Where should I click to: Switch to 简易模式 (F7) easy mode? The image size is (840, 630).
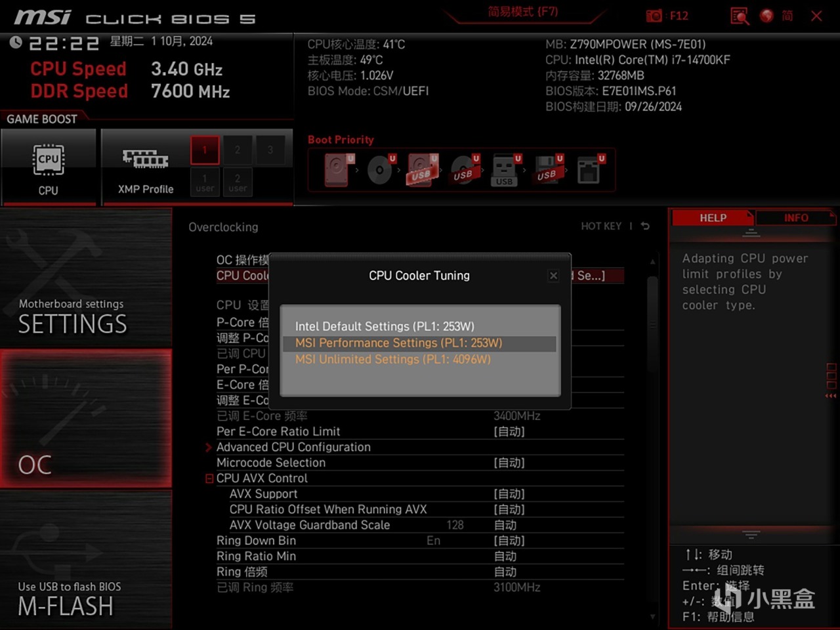523,12
